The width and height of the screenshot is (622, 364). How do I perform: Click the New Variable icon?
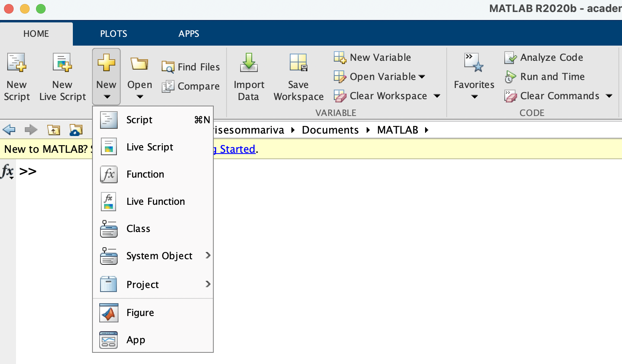pos(340,57)
